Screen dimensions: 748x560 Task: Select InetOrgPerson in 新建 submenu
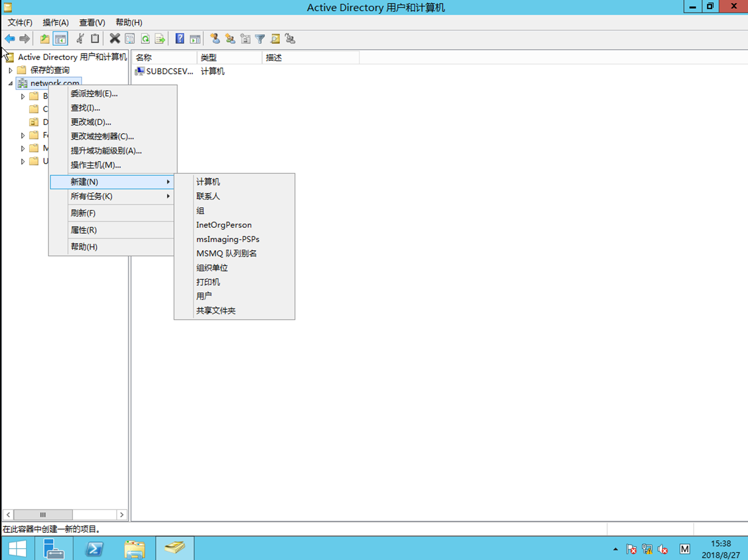point(234,225)
